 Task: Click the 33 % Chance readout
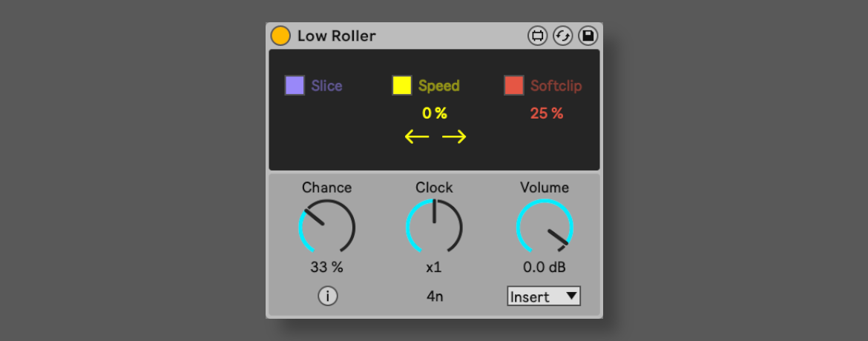click(326, 267)
